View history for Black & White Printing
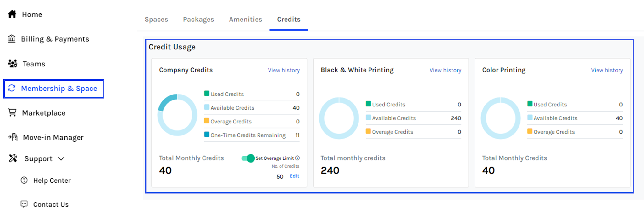The width and height of the screenshot is (644, 212). [x=446, y=70]
